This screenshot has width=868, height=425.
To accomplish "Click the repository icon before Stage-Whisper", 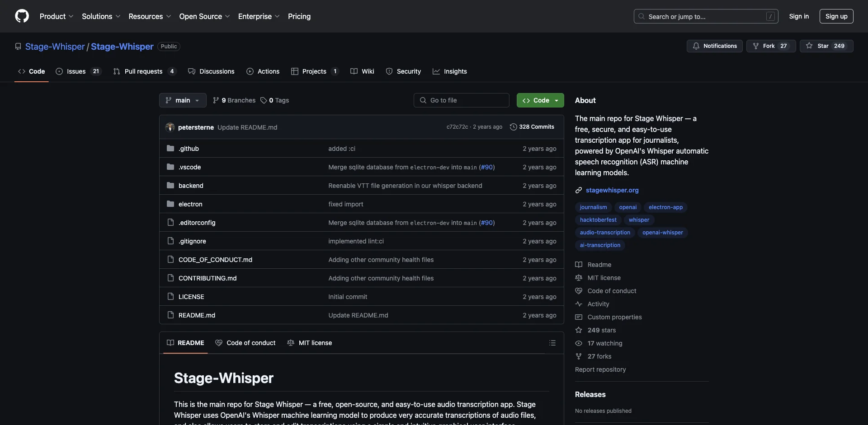I will 18,47.
